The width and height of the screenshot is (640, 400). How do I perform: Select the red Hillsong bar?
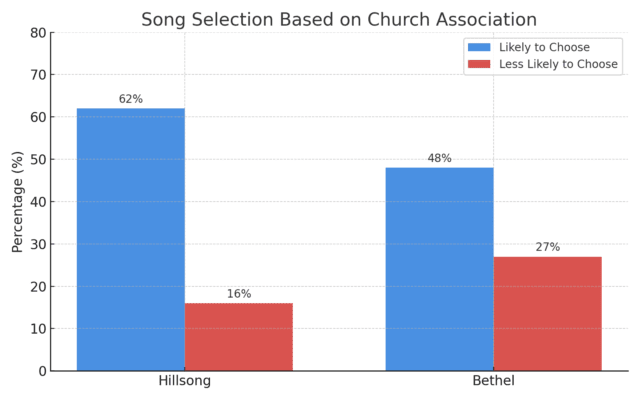pyautogui.click(x=239, y=337)
